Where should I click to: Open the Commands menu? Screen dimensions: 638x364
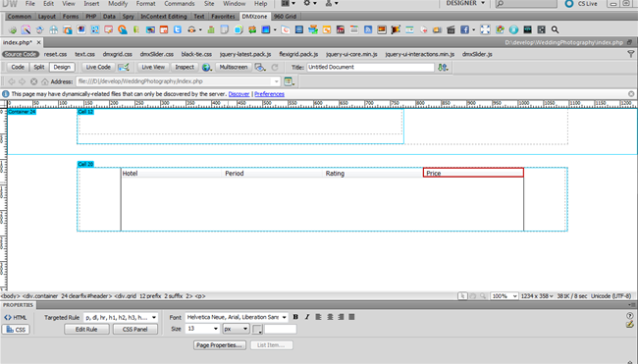180,4
